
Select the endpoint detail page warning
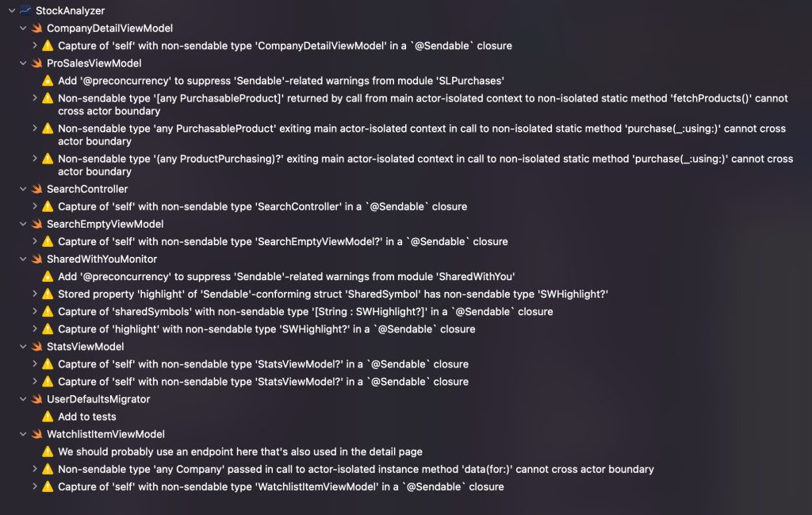(239, 452)
